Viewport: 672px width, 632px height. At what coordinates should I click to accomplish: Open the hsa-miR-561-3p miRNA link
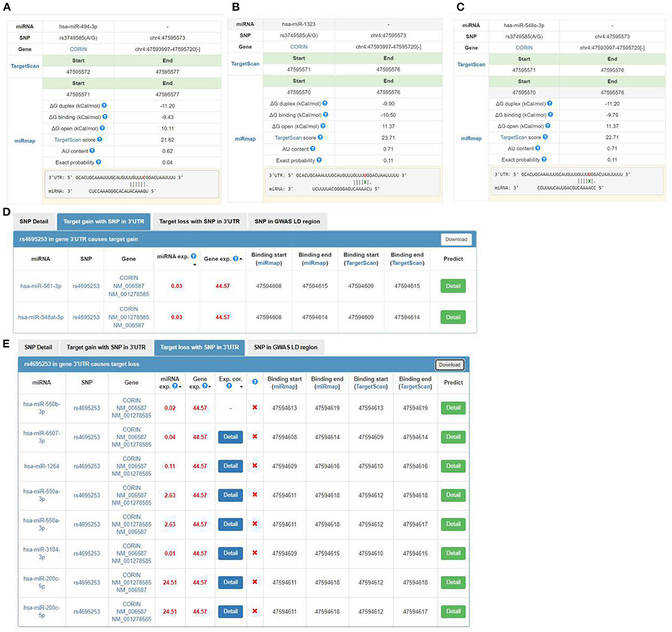coord(41,286)
